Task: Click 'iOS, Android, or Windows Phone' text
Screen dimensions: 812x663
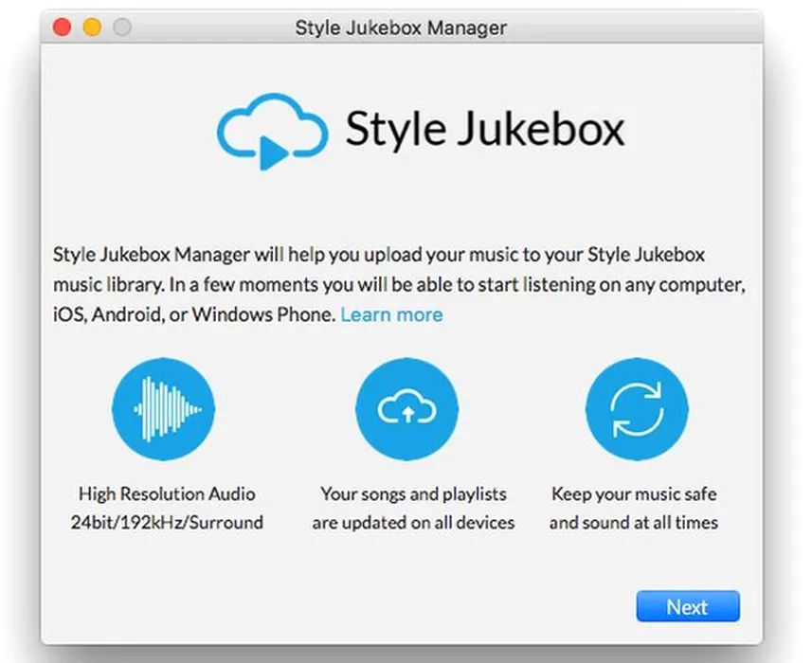Action: pyautogui.click(x=194, y=314)
